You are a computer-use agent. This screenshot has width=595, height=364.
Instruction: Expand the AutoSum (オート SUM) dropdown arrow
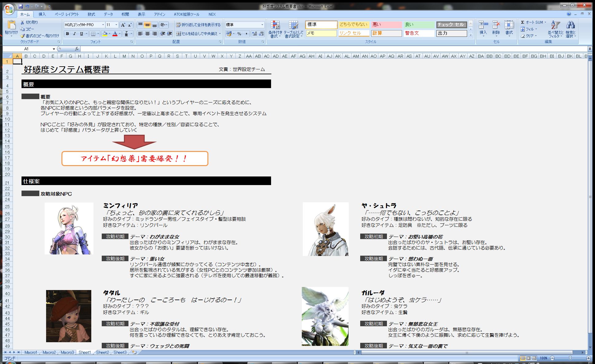(545, 22)
